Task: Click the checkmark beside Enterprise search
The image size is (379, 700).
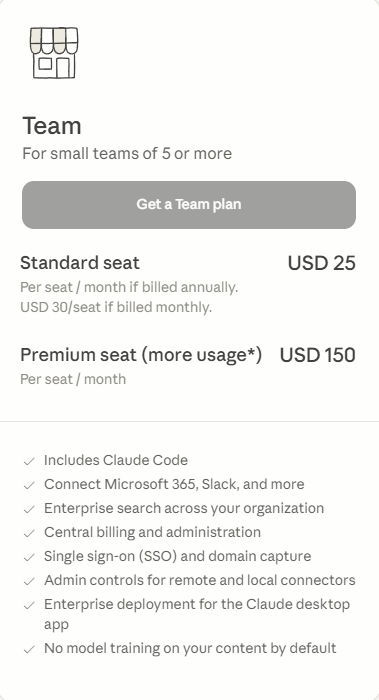Action: 29,509
